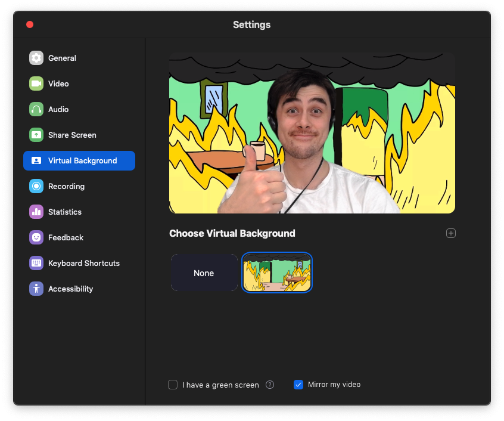Go to Accessibility settings
Viewport: 504px width, 421px height.
pyautogui.click(x=79, y=289)
